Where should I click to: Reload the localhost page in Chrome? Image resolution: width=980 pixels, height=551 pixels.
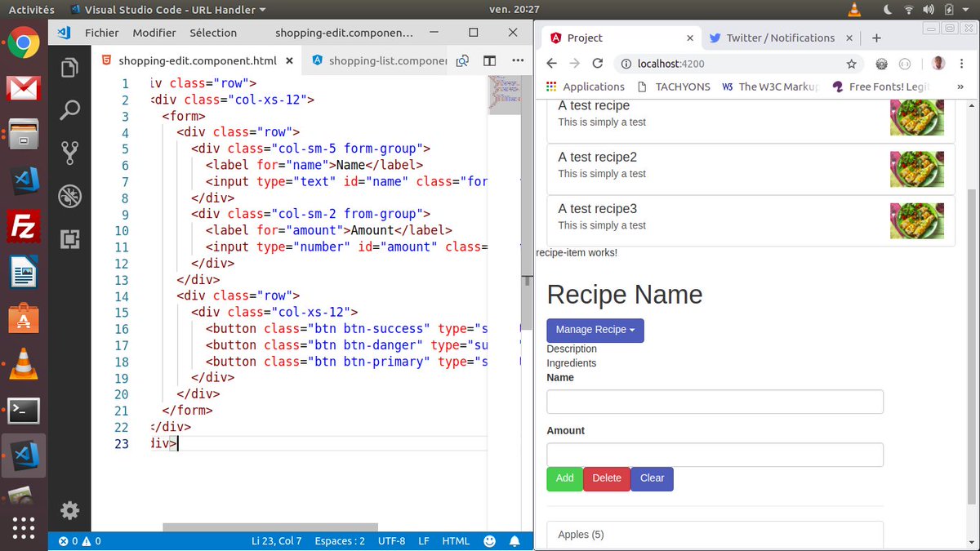(598, 64)
